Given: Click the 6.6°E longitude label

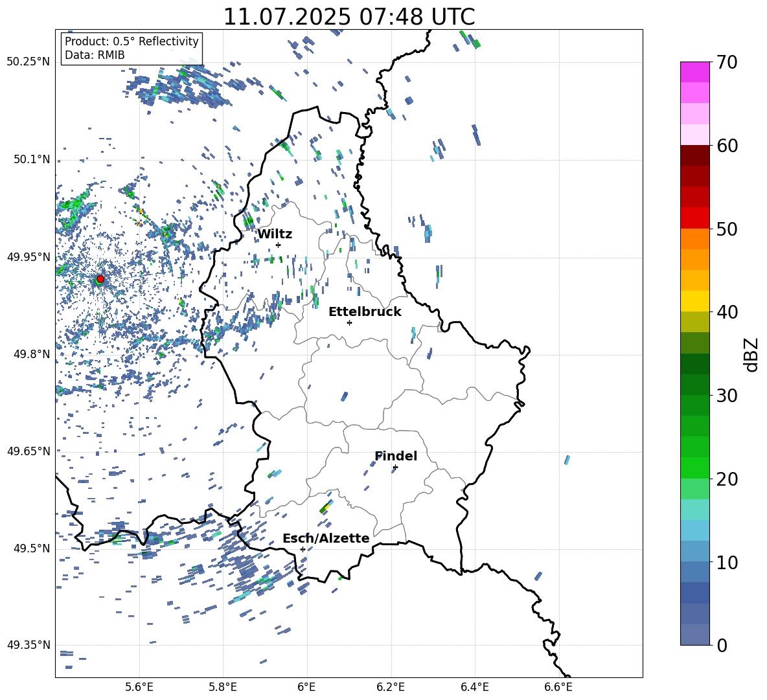Looking at the screenshot, I should [558, 687].
